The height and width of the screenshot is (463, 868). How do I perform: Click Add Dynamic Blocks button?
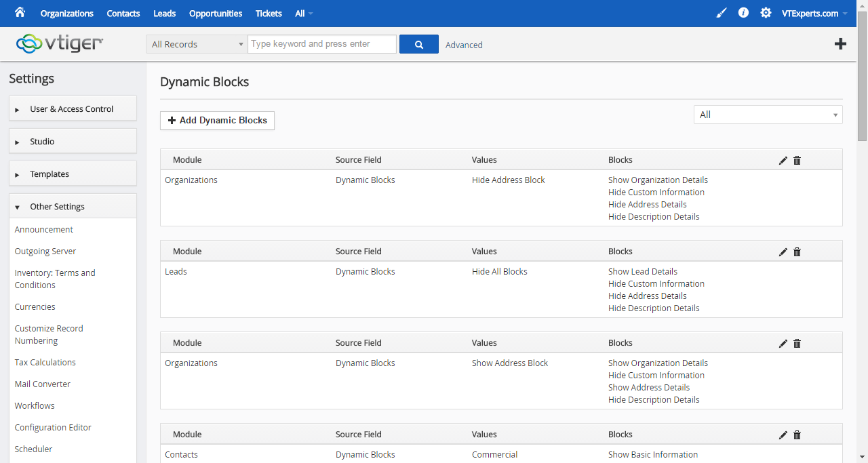point(217,120)
